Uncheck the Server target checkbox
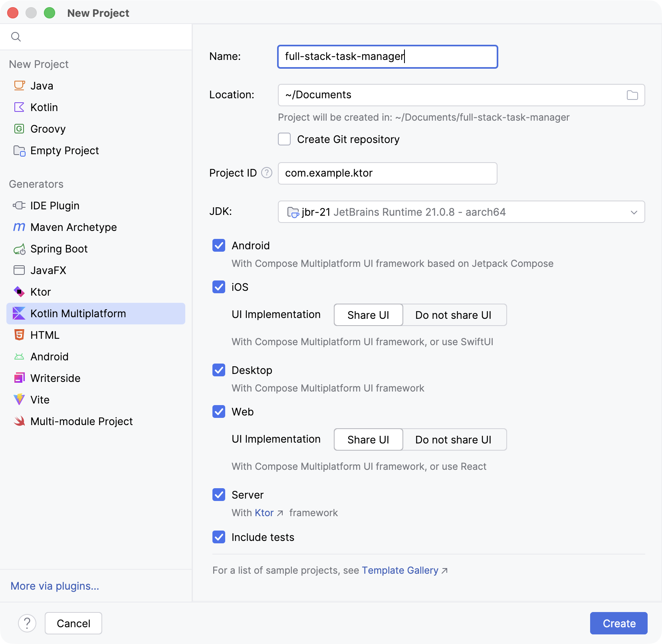This screenshot has width=662, height=644. [219, 495]
